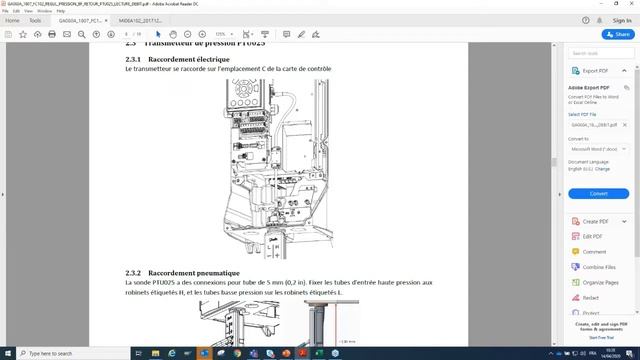Viewport: 640px width, 360px height.
Task: Open the Comment tool in sidebar
Action: [594, 252]
